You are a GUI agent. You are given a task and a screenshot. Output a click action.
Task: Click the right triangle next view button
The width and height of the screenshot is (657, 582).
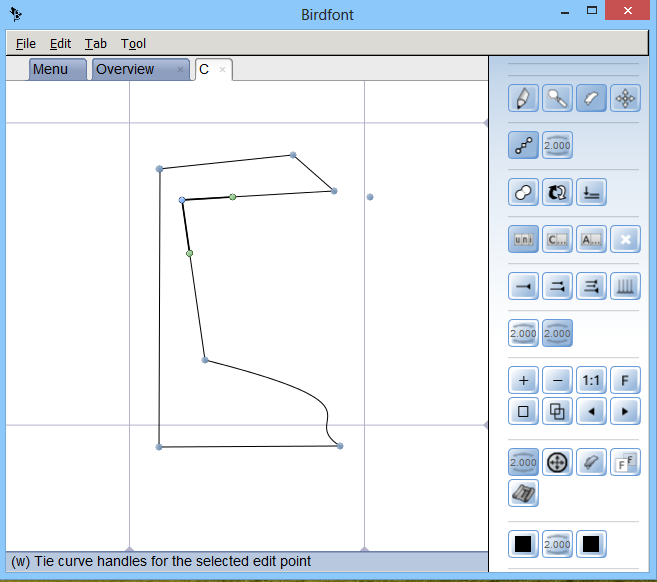coord(625,411)
